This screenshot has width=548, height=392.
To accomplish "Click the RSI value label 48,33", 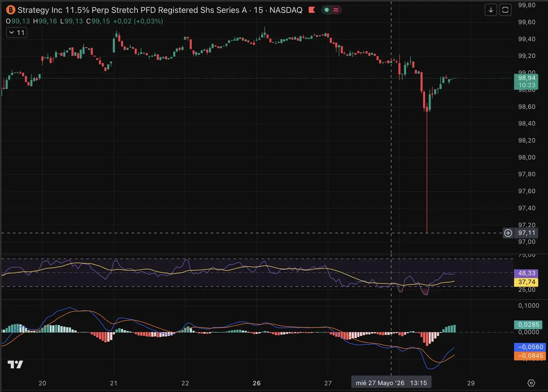I will tap(526, 274).
